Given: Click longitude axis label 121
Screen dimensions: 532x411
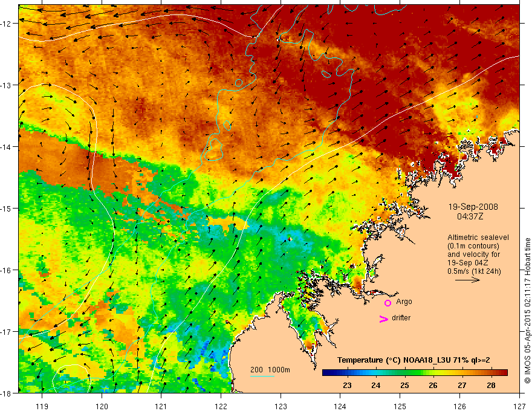Looking at the screenshot, I should tap(161, 406).
